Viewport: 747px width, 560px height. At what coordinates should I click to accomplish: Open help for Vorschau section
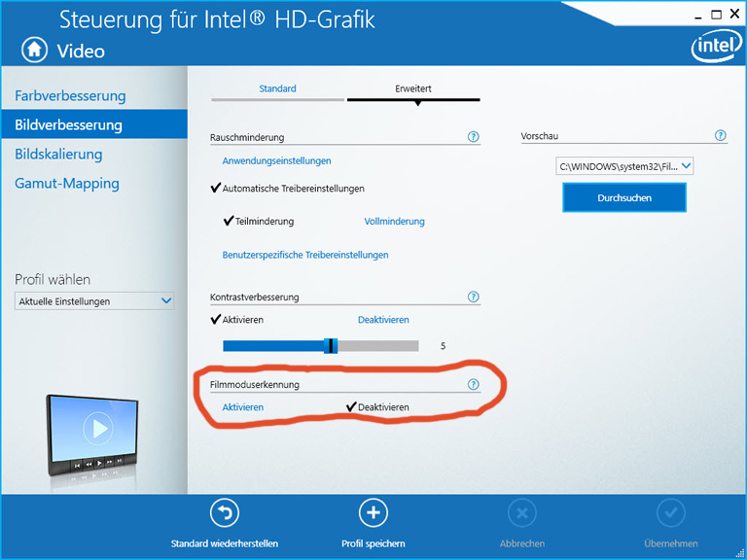click(721, 136)
